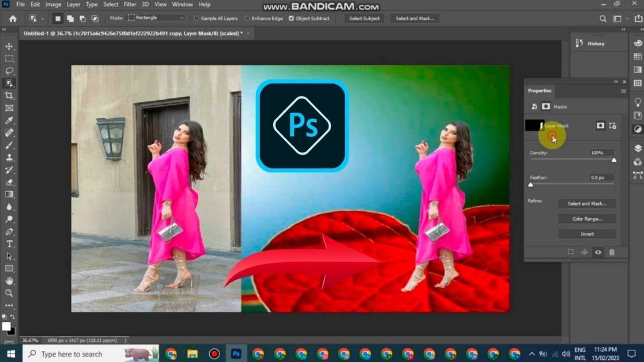
Task: Select the Move tool
Action: pyautogui.click(x=9, y=46)
